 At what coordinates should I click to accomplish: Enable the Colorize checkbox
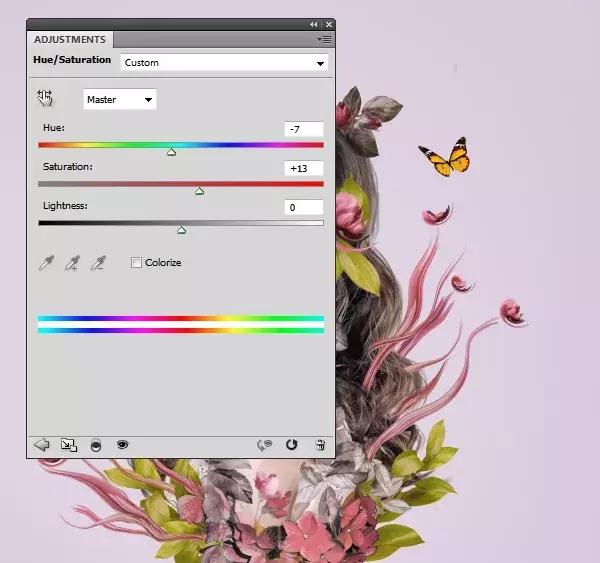(x=136, y=263)
